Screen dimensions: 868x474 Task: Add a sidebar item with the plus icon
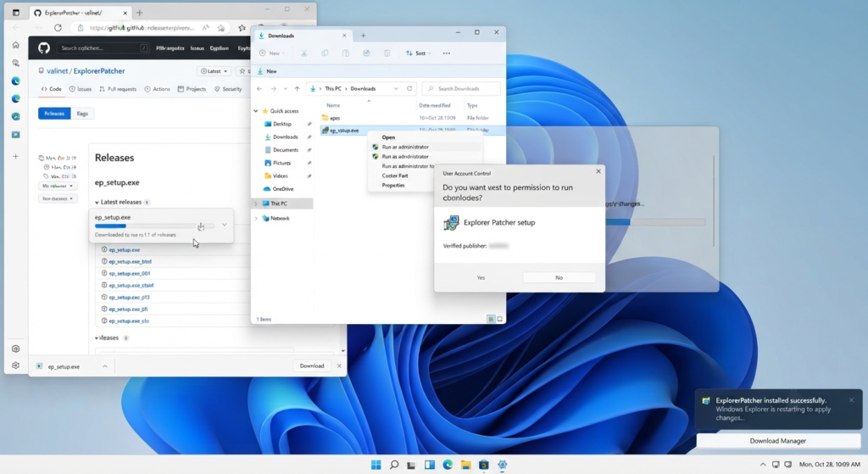(x=15, y=156)
